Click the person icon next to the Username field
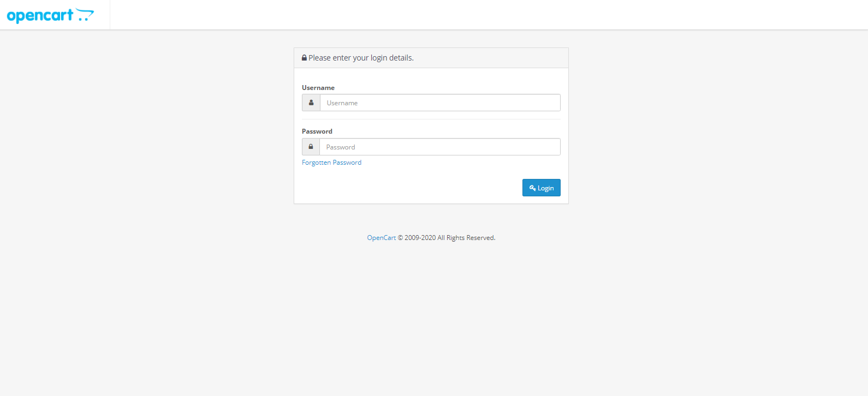The image size is (868, 396). [311, 103]
